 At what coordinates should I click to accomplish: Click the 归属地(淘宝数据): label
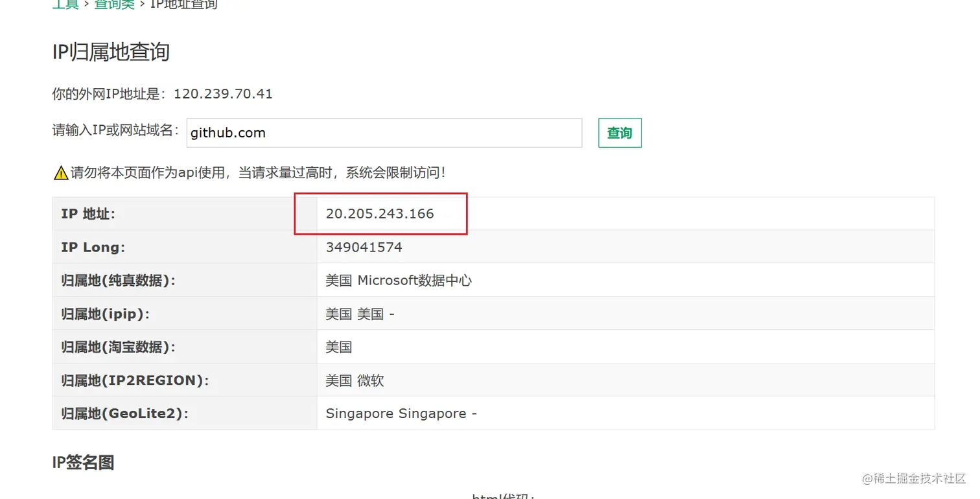click(119, 347)
